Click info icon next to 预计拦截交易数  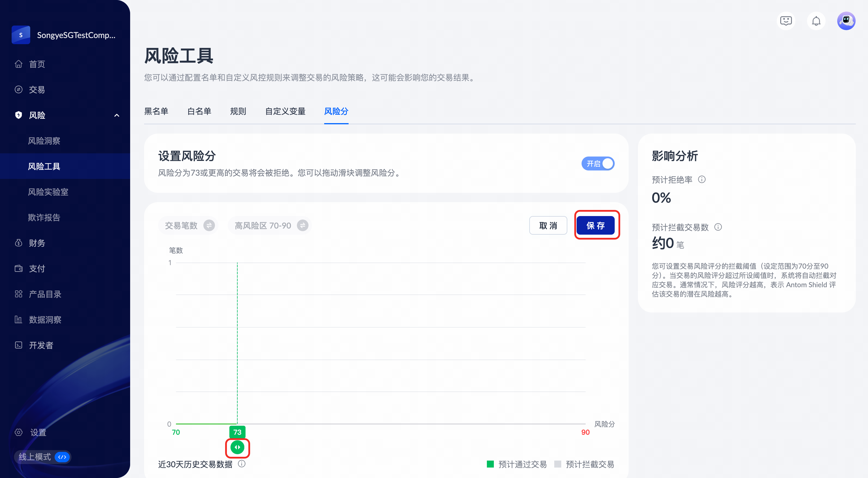tap(718, 227)
